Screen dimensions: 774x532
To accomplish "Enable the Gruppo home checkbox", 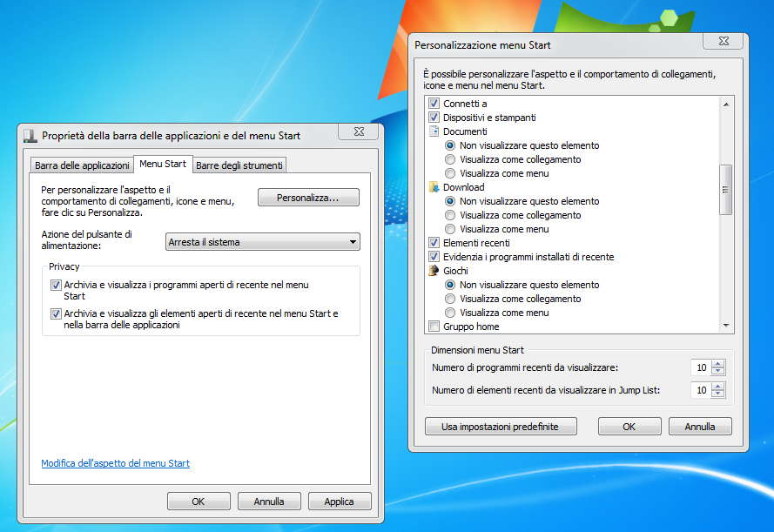I will [x=434, y=327].
